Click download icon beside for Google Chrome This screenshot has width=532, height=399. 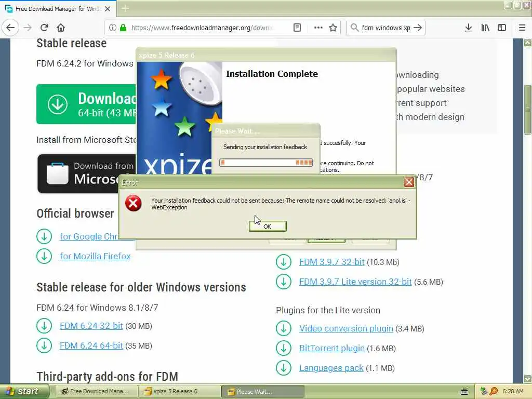click(x=44, y=236)
